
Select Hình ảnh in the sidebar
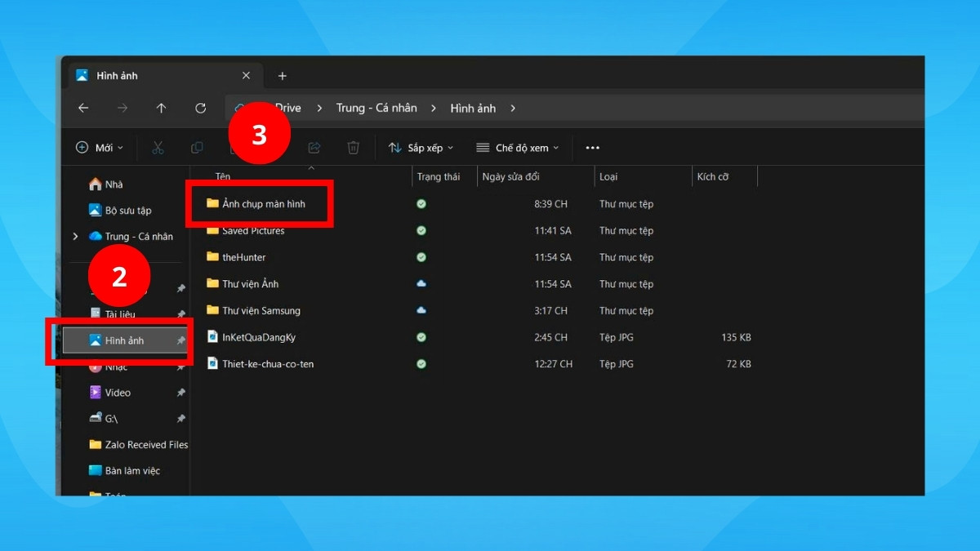(124, 340)
